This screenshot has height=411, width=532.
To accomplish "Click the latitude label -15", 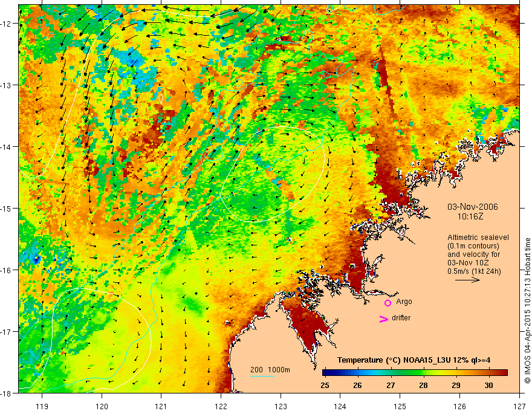I will (x=7, y=208).
